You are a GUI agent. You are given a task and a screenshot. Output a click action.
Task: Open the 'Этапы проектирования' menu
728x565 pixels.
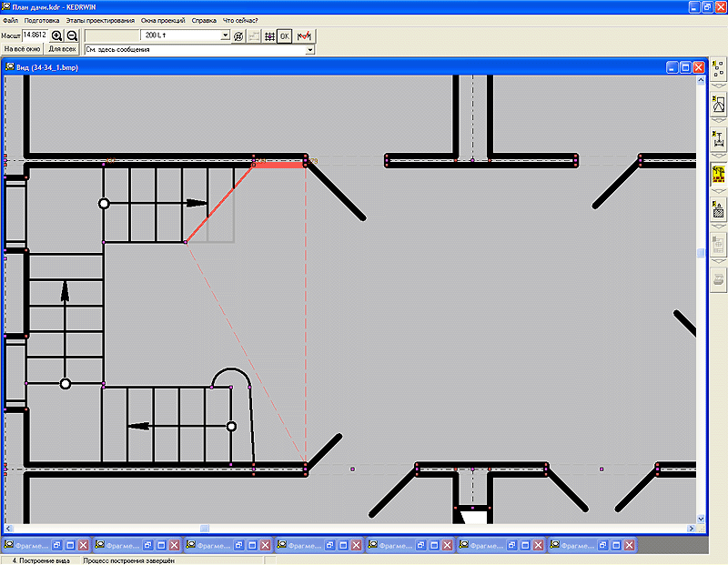point(100,20)
